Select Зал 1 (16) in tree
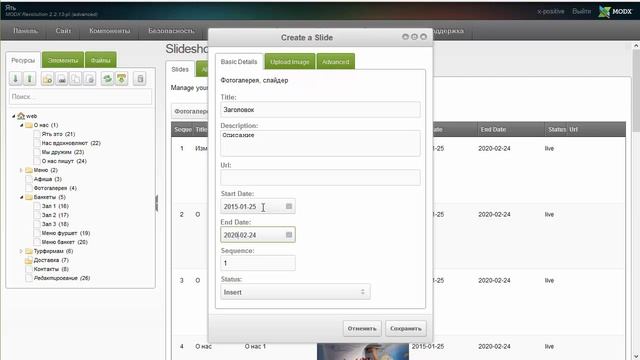 point(55,206)
